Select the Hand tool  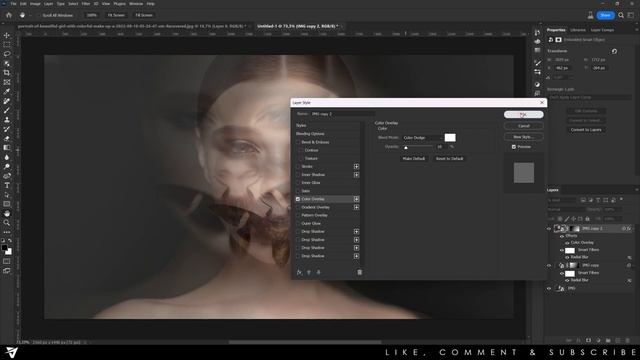[x=7, y=213]
